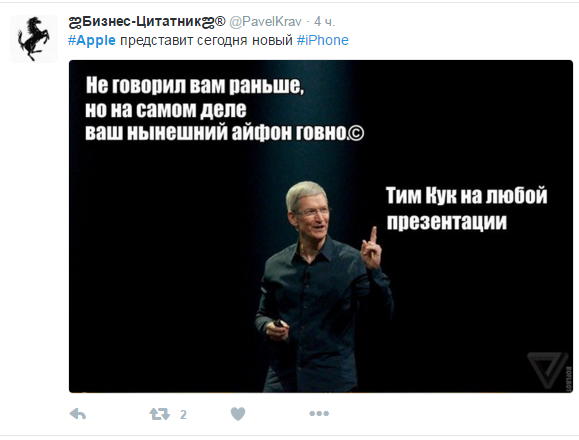Open the #iPhone hashtag link
Image resolution: width=579 pixels, height=440 pixels.
point(323,40)
